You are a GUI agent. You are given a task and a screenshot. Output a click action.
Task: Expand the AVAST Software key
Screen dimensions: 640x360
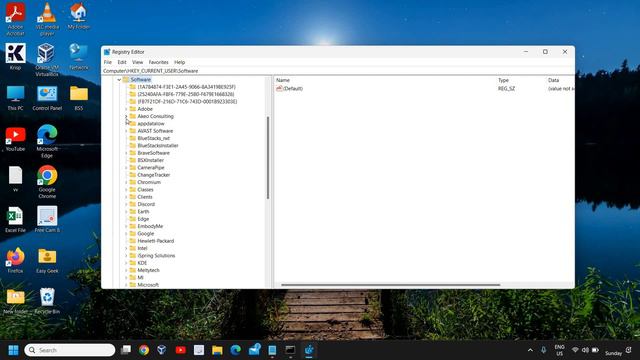(x=126, y=131)
